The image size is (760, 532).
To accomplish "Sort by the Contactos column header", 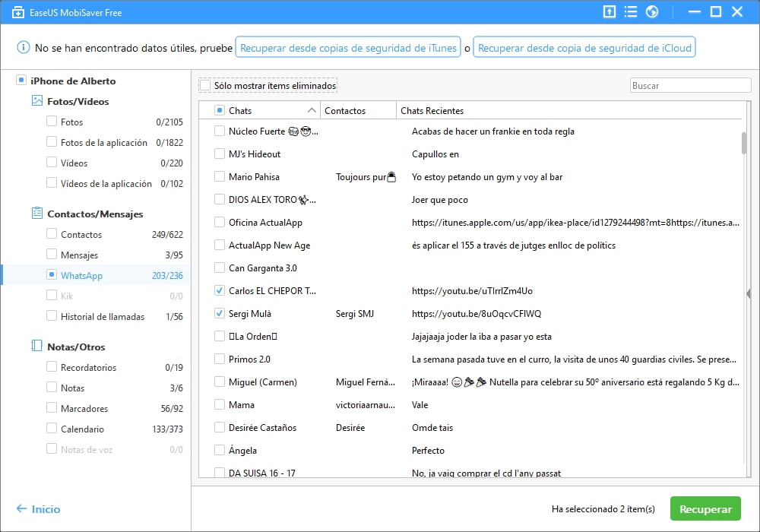I will 345,110.
